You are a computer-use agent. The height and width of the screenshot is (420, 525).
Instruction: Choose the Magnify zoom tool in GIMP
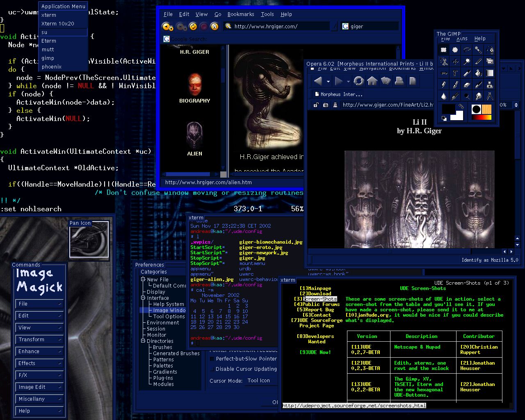coord(467,62)
